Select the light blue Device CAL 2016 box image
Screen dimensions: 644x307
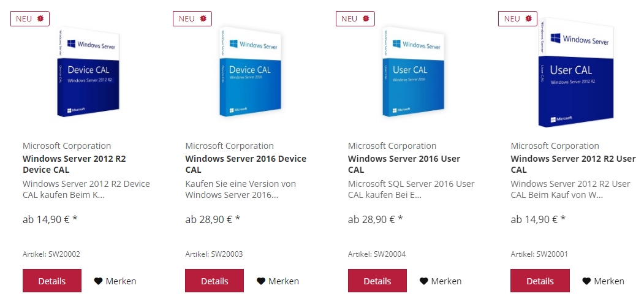pyautogui.click(x=250, y=72)
